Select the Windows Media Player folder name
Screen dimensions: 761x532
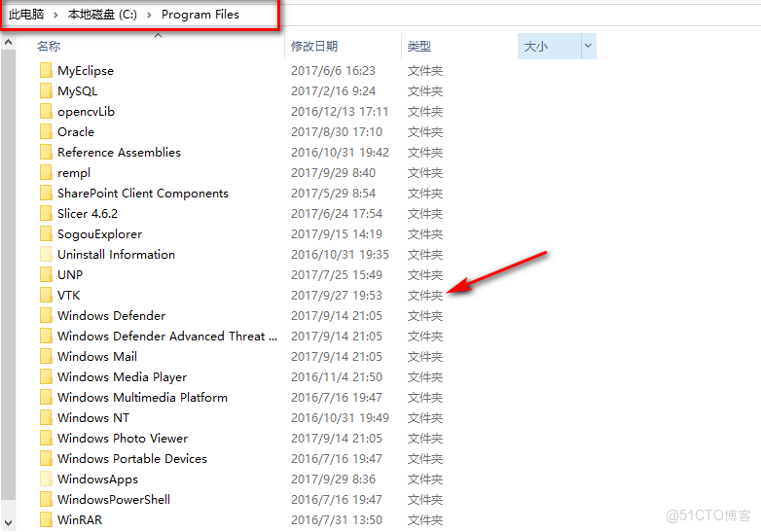click(122, 376)
